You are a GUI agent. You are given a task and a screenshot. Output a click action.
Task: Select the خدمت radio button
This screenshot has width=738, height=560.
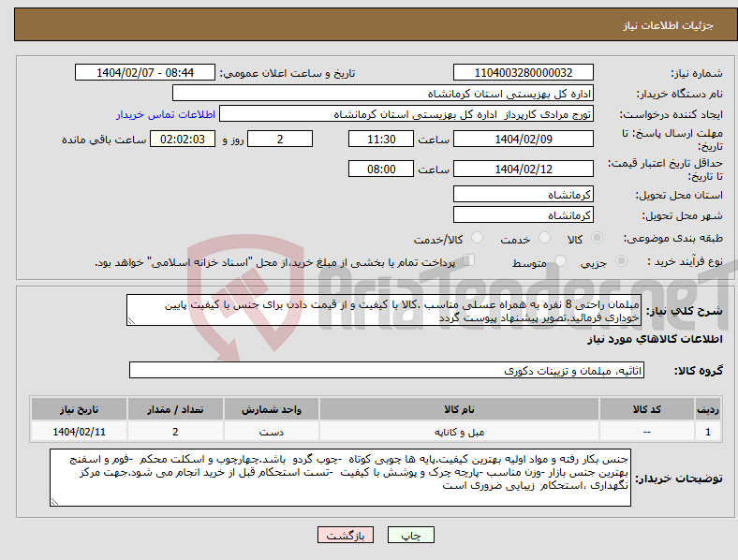(544, 238)
